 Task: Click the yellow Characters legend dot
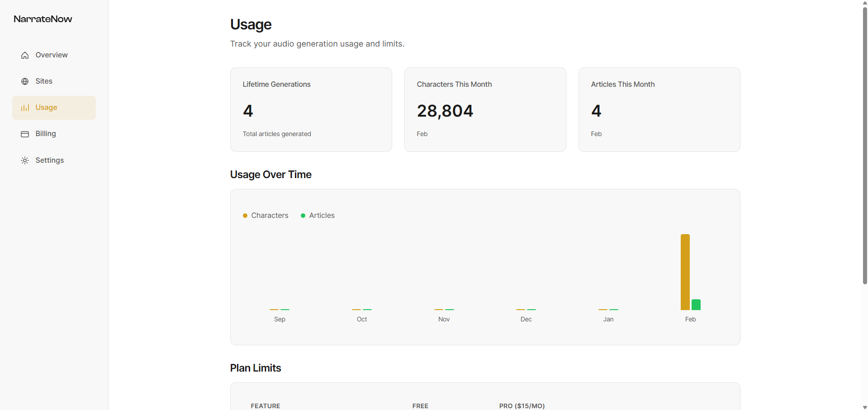coord(245,216)
